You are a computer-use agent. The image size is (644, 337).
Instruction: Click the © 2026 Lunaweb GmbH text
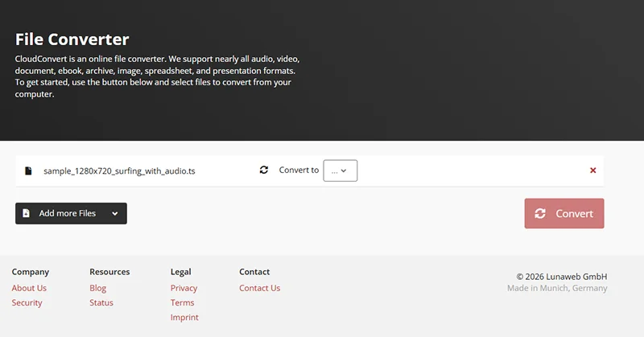pos(561,277)
